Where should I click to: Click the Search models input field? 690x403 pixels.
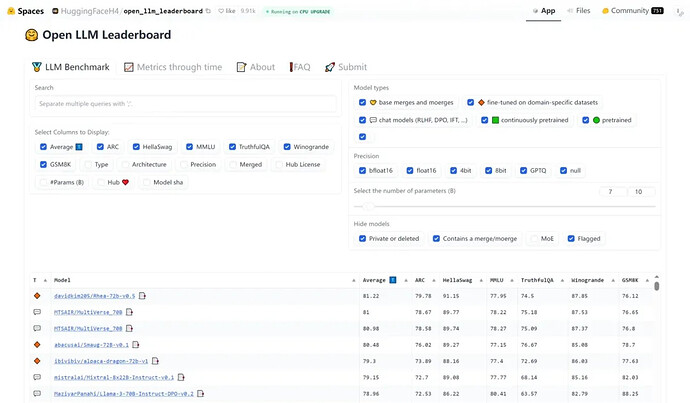pos(185,104)
